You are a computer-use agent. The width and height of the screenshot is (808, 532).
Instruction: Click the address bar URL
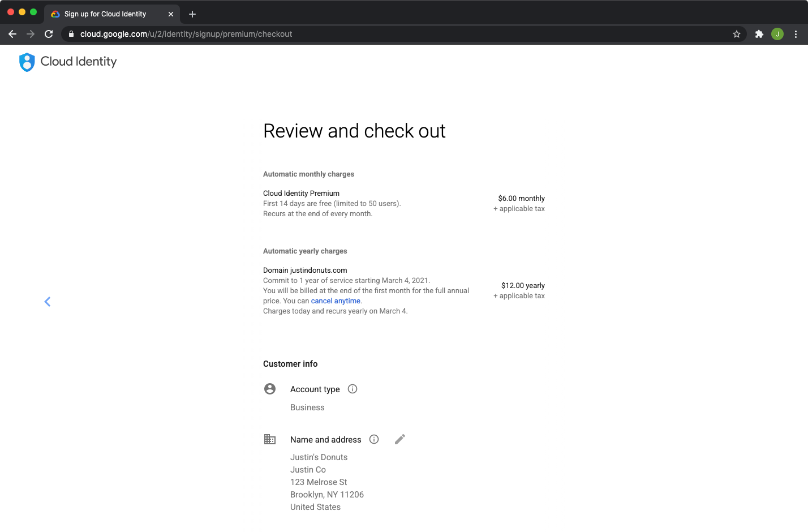186,34
